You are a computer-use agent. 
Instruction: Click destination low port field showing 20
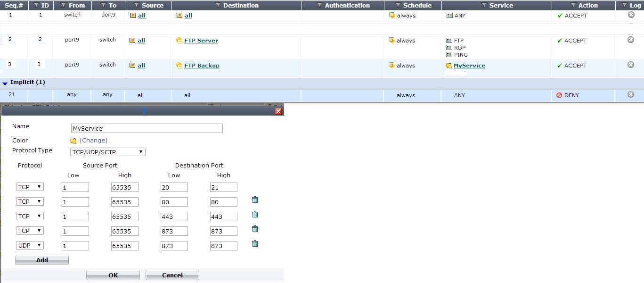point(174,187)
